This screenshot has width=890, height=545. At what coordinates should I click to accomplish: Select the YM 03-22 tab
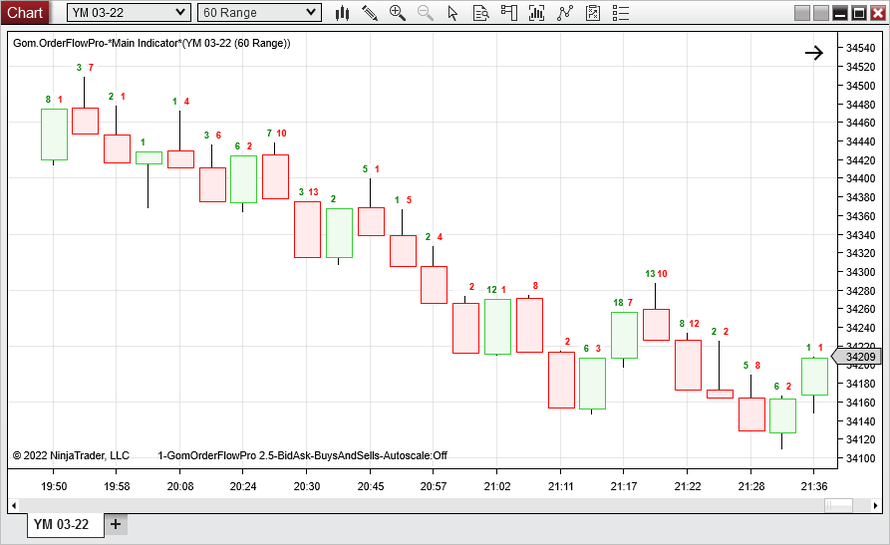61,524
